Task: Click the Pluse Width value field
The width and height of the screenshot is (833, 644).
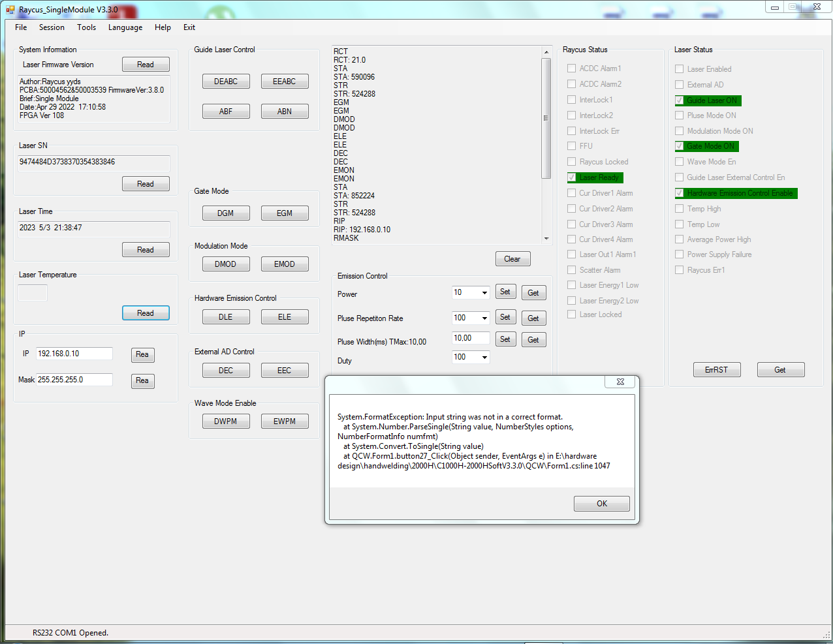Action: coord(471,338)
